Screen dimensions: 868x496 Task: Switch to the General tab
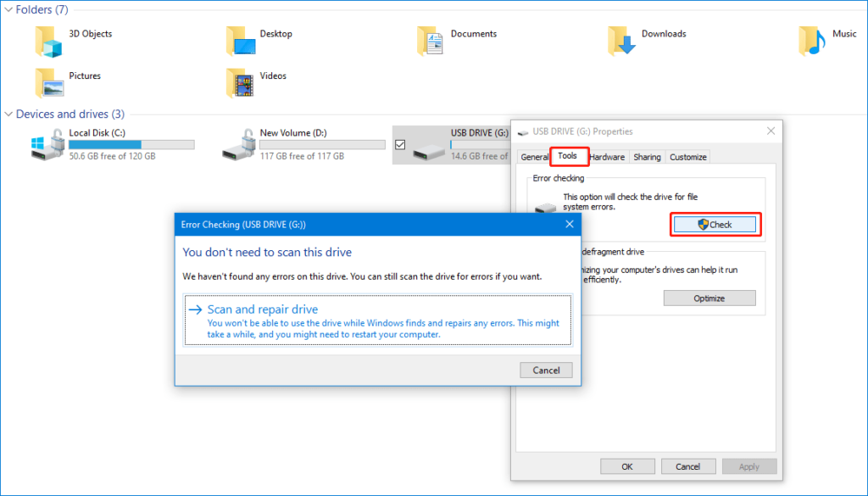coord(534,157)
